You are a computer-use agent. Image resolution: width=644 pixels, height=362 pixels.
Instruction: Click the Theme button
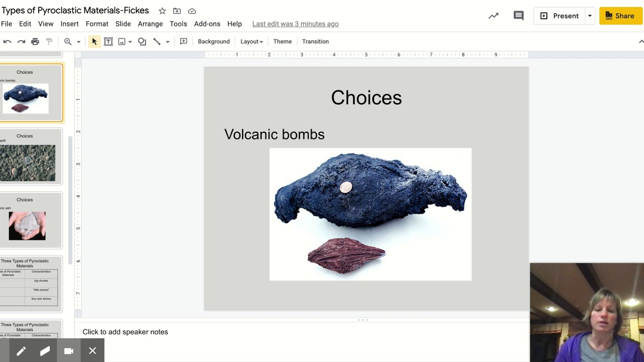tap(282, 42)
